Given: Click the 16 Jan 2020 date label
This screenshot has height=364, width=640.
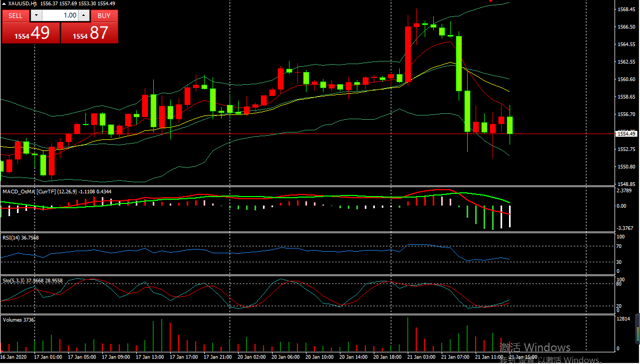Looking at the screenshot, I should pyautogui.click(x=12, y=357).
